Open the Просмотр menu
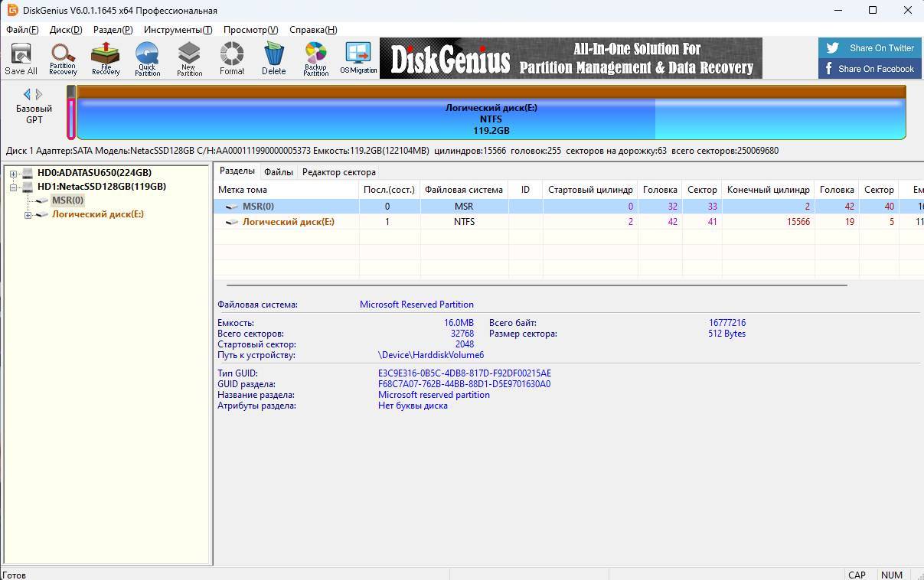Screen dimensions: 924x580 pos(250,30)
